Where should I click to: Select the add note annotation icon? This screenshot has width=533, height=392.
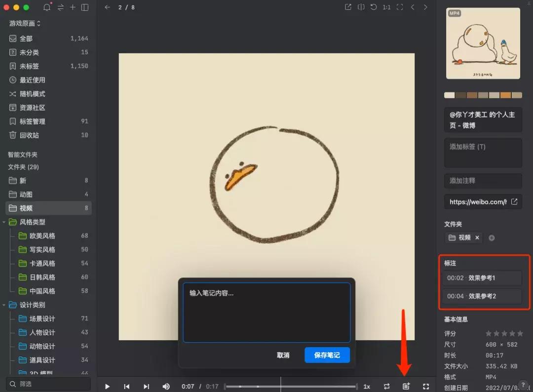click(406, 387)
